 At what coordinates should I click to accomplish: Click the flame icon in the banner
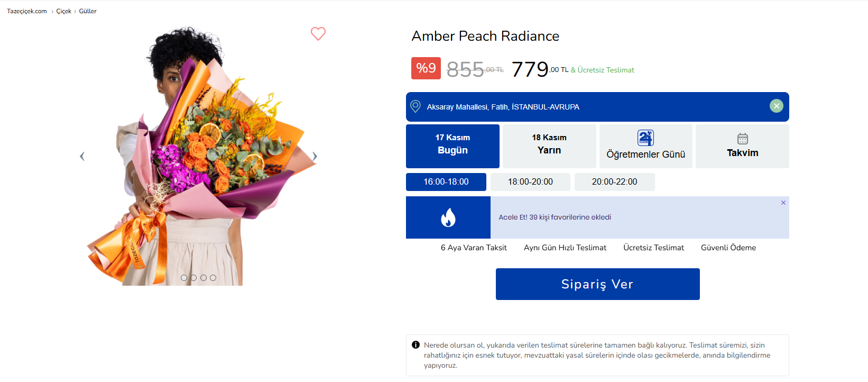point(448,217)
